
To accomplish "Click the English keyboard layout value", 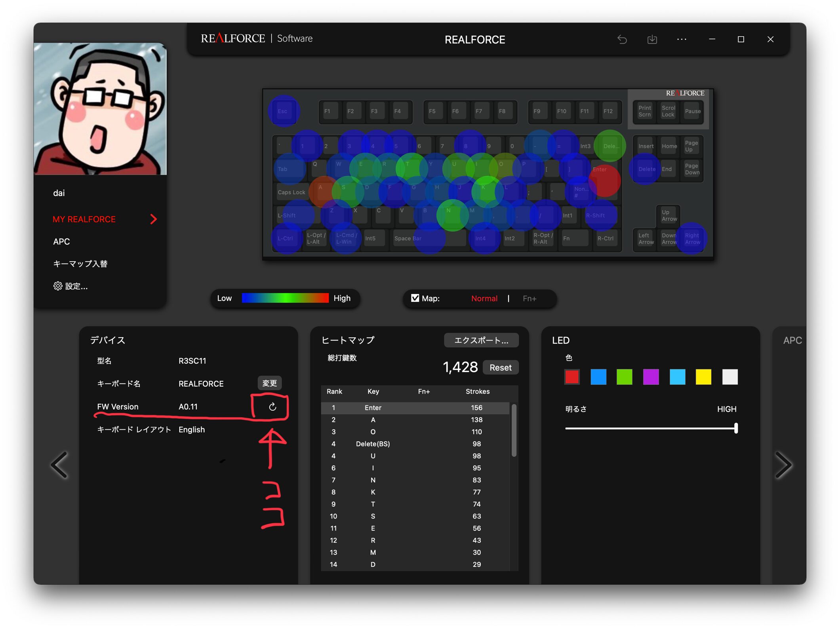I will point(192,429).
